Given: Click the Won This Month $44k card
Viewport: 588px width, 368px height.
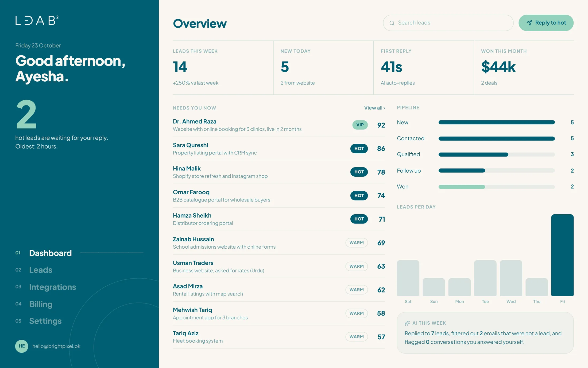Looking at the screenshot, I should pos(524,67).
